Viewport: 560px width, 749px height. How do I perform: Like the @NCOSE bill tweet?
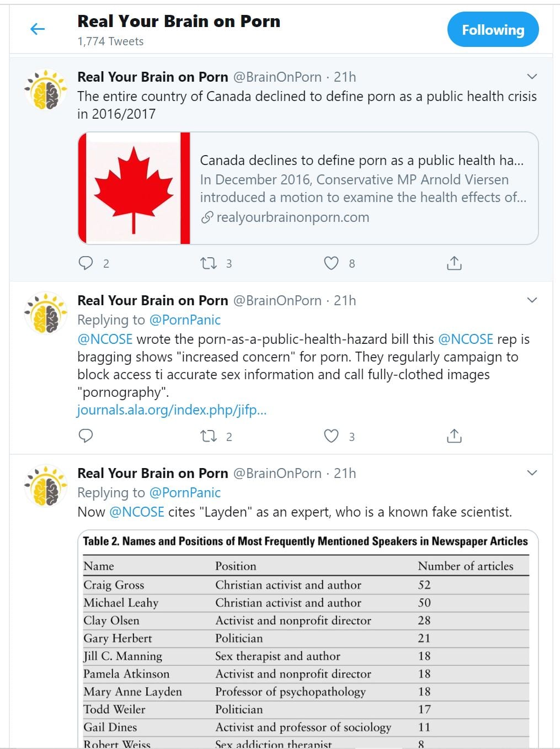tap(331, 436)
